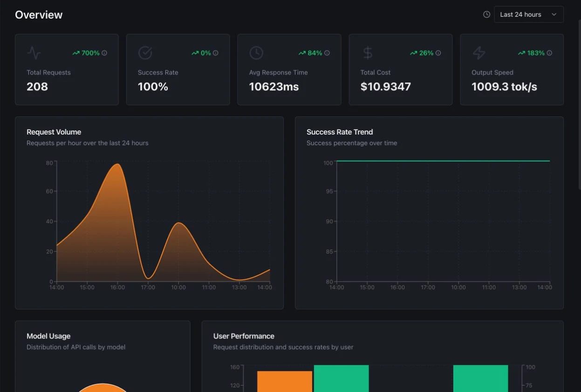
Task: Click the Avg Response Time clock icon
Action: pyautogui.click(x=256, y=53)
